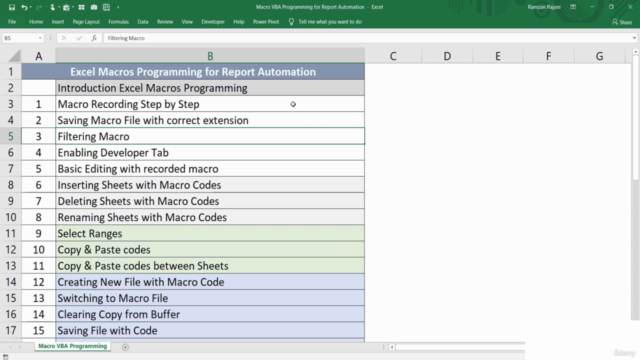
Task: Click the Ramzan Rajani account name
Action: (x=544, y=7)
